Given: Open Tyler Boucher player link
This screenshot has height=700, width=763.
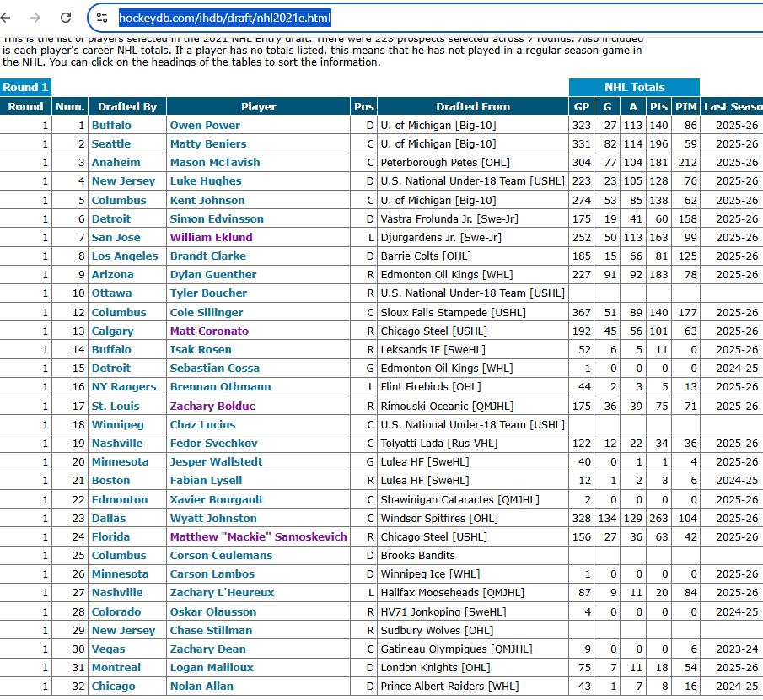Looking at the screenshot, I should 208,293.
